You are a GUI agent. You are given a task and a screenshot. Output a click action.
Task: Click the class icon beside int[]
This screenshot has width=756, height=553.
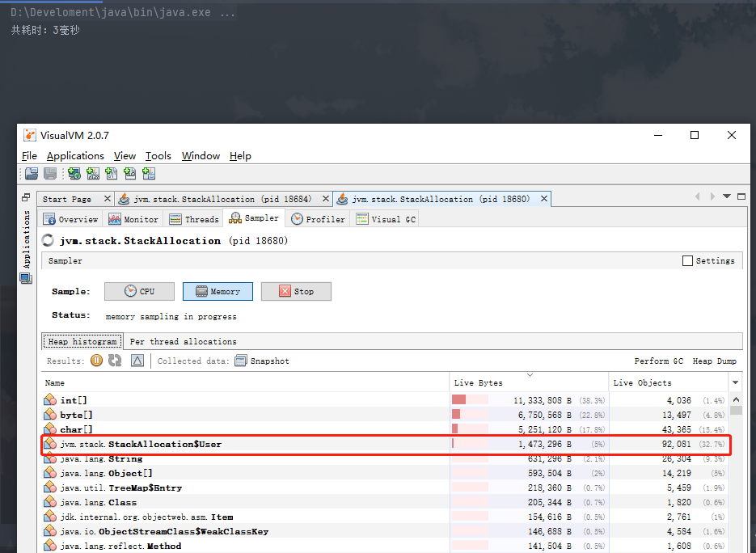point(50,399)
